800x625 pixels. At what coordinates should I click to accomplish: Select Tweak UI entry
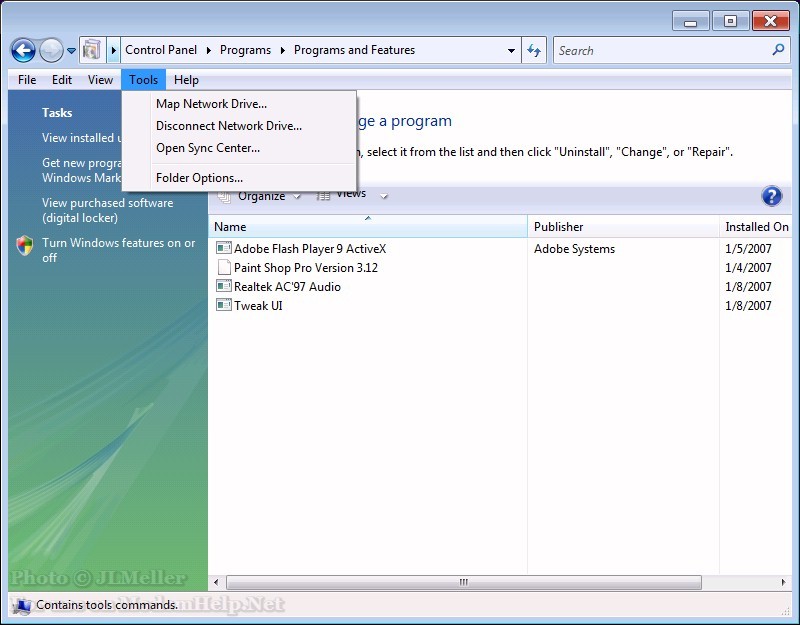coord(258,306)
